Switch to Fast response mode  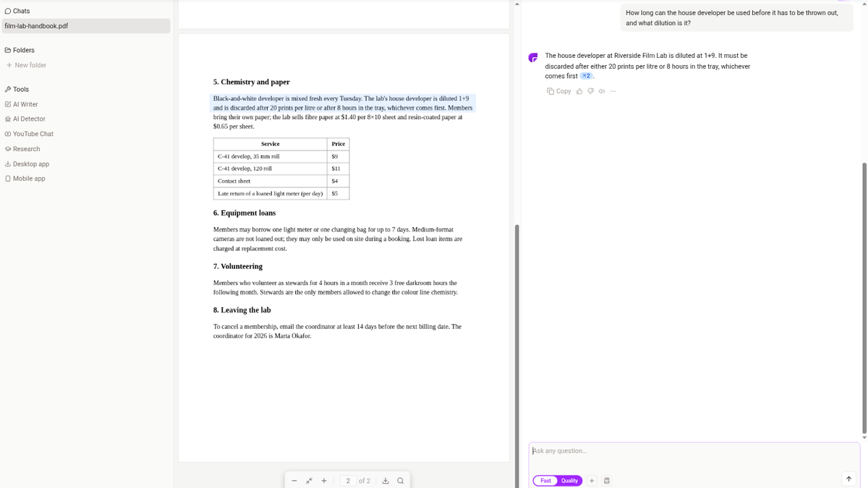pos(545,481)
